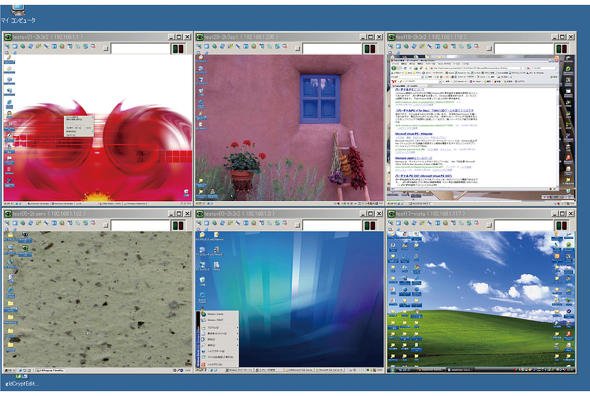
Task: Click the address field in the red swirl viewer
Action: click(140, 49)
